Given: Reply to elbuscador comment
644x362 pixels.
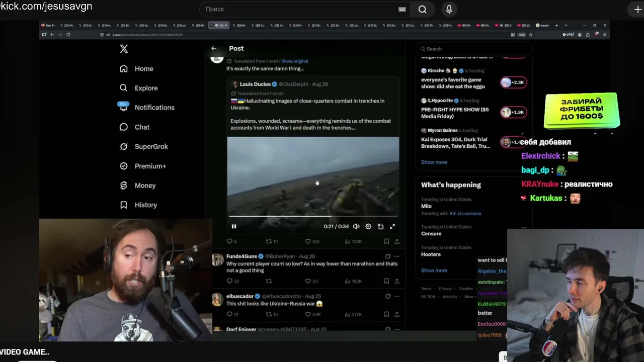Looking at the screenshot, I should pos(232,315).
